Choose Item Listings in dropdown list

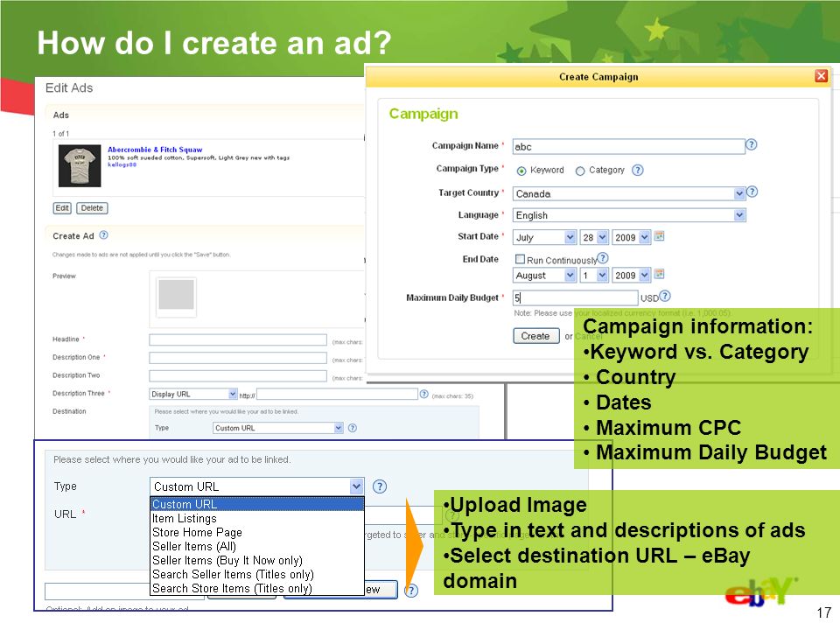(257, 519)
